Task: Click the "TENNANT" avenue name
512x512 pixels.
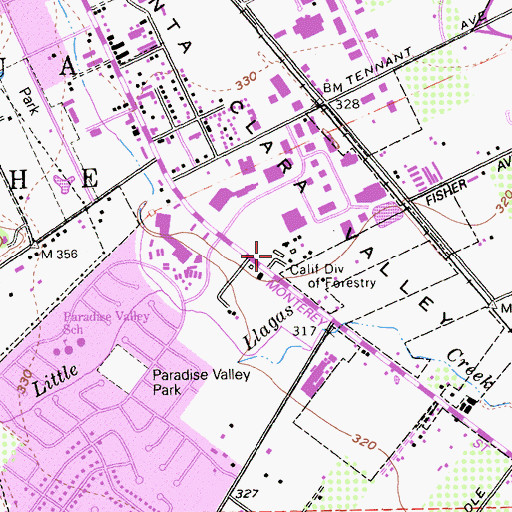Action: click(379, 66)
